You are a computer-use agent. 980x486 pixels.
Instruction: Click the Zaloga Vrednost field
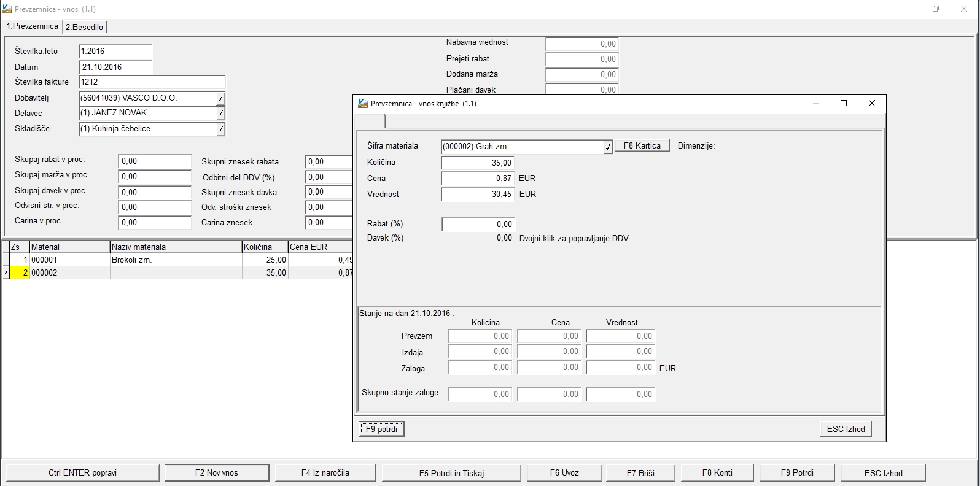tap(620, 368)
